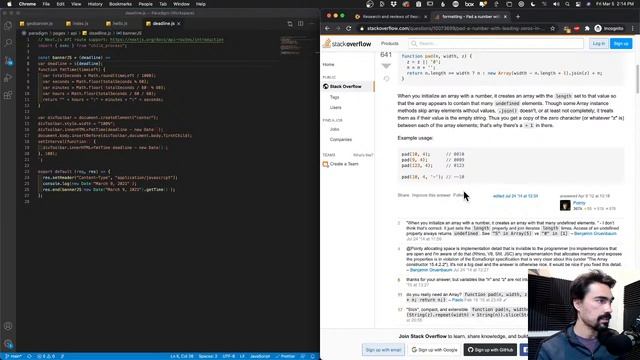Click the api breadcrumb segment in VS Code
This screenshot has height=360, width=640.
[x=73, y=33]
